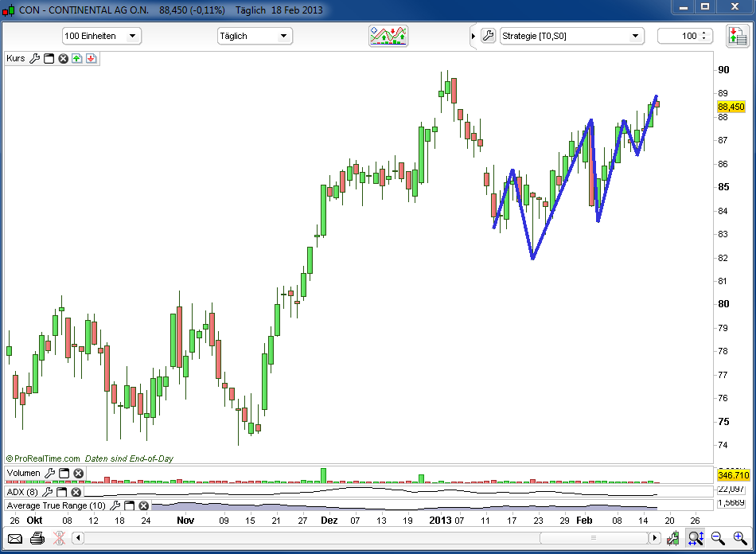Click the window title CON - CONTINENTAL AG O.N.
756x554 pixels.
pos(84,10)
